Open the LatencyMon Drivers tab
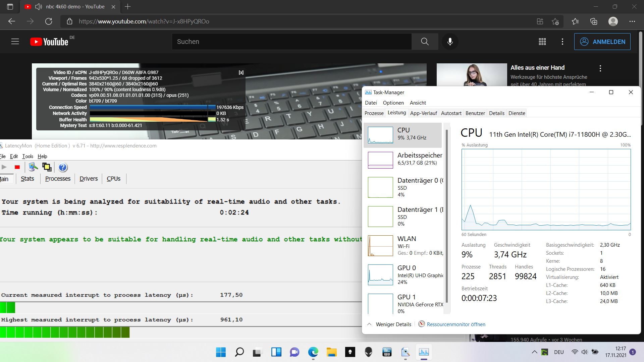Viewport: 644px width, 362px height. tap(89, 179)
